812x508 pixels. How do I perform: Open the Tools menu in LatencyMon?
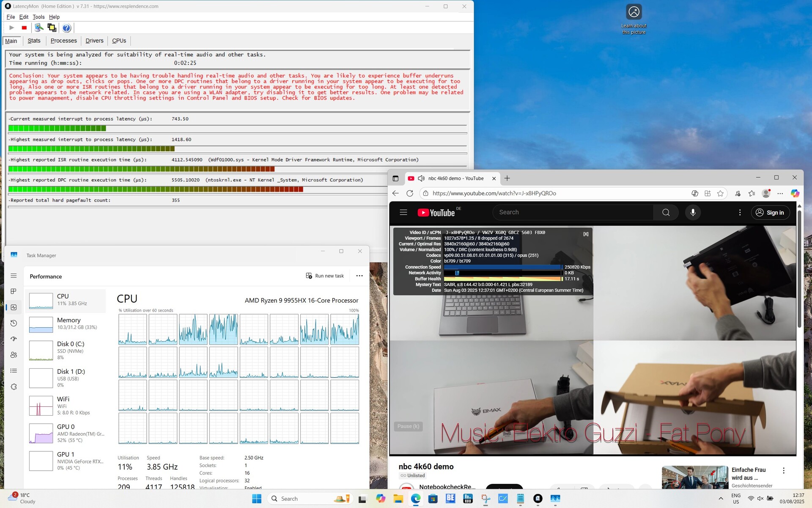[38, 17]
